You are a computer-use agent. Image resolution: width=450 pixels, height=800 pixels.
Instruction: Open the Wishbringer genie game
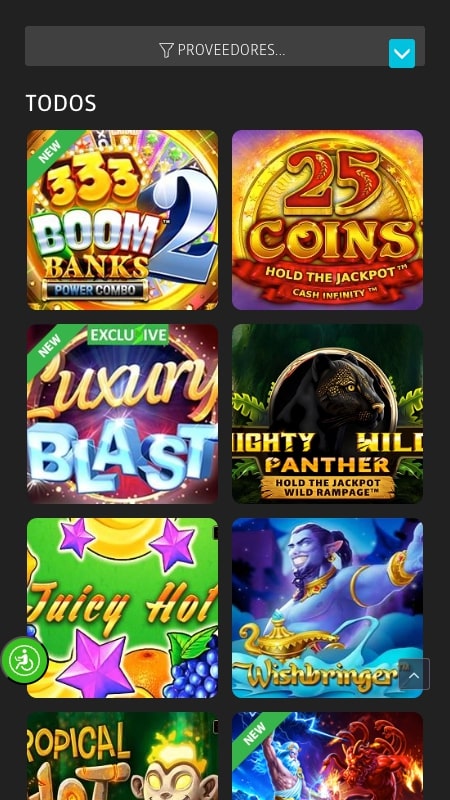[x=328, y=608]
